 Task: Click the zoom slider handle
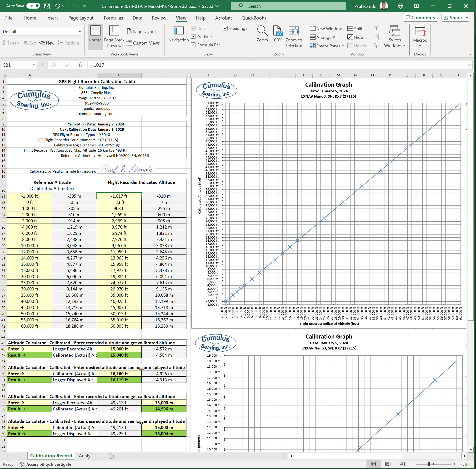tap(429, 464)
